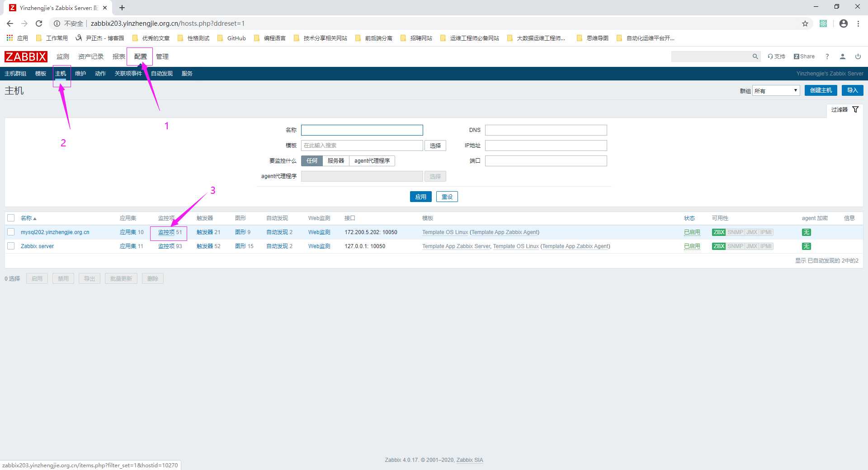This screenshot has height=470, width=868.
Task: Switch to 主机群组 submenu
Action: 15,74
